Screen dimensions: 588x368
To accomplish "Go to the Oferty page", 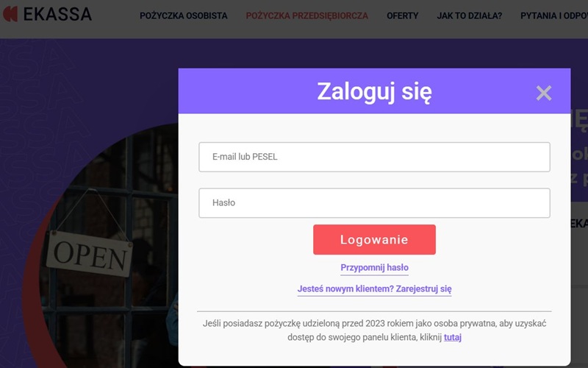I will (x=402, y=15).
